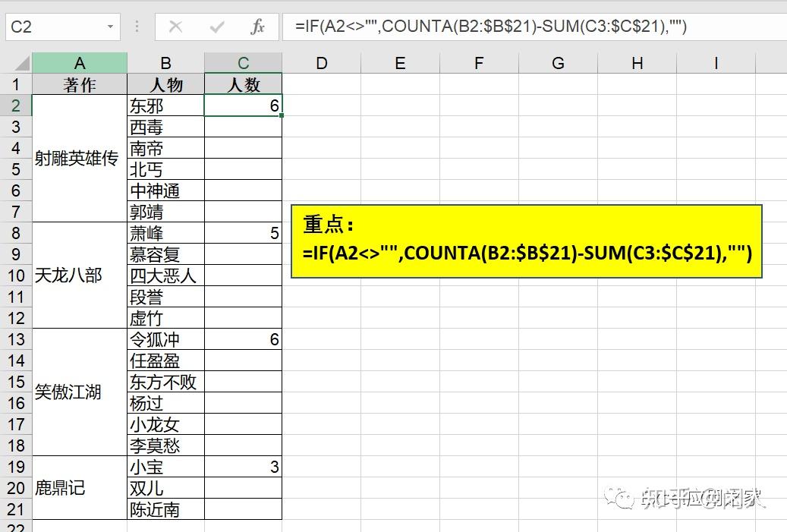
Task: Click cell containing 虚竹
Action: pos(165,318)
